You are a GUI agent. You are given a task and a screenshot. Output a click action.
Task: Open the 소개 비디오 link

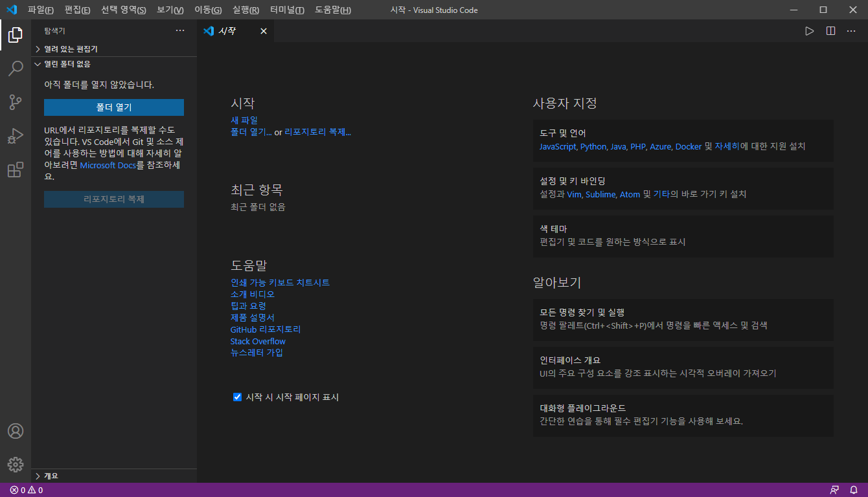pos(253,294)
